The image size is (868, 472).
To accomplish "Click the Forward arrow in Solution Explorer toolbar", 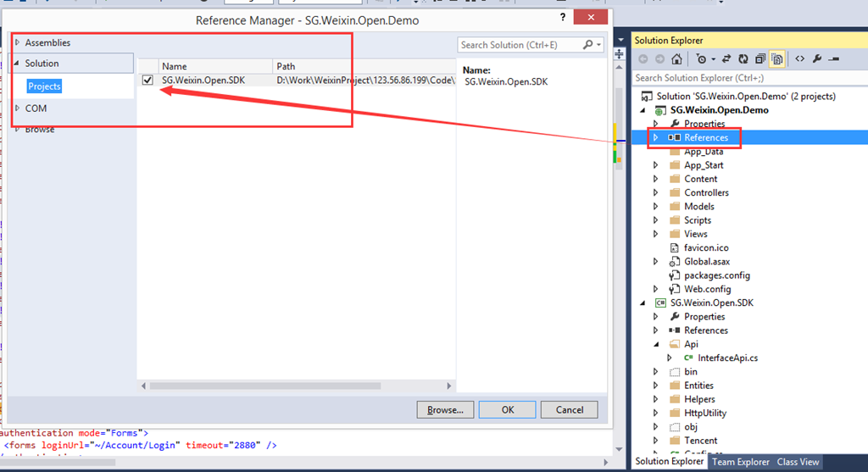I will [x=659, y=58].
